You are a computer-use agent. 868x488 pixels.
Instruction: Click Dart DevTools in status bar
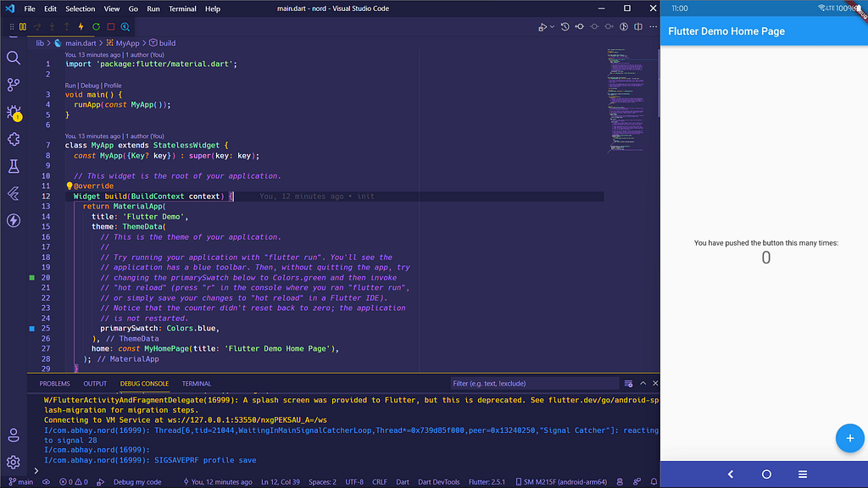pos(438,482)
